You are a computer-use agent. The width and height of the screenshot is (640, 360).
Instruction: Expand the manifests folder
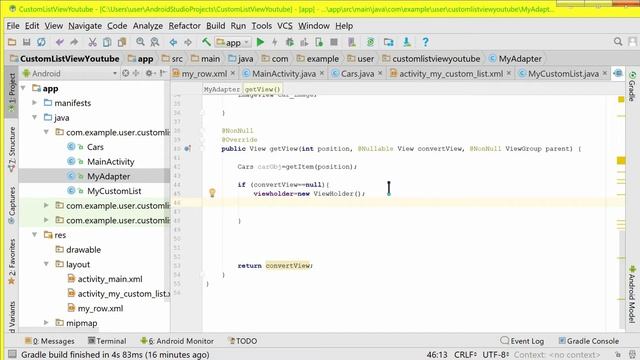pyautogui.click(x=35, y=103)
